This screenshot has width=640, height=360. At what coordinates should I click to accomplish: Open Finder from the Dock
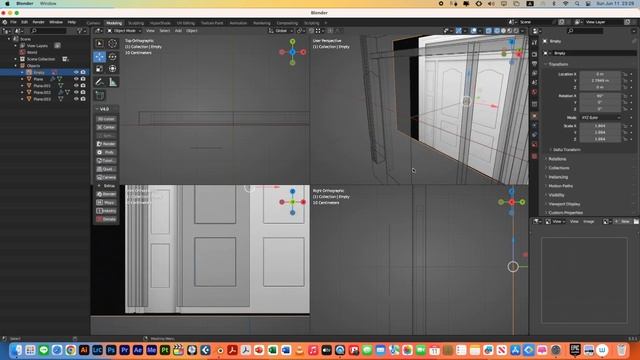(x=16, y=350)
